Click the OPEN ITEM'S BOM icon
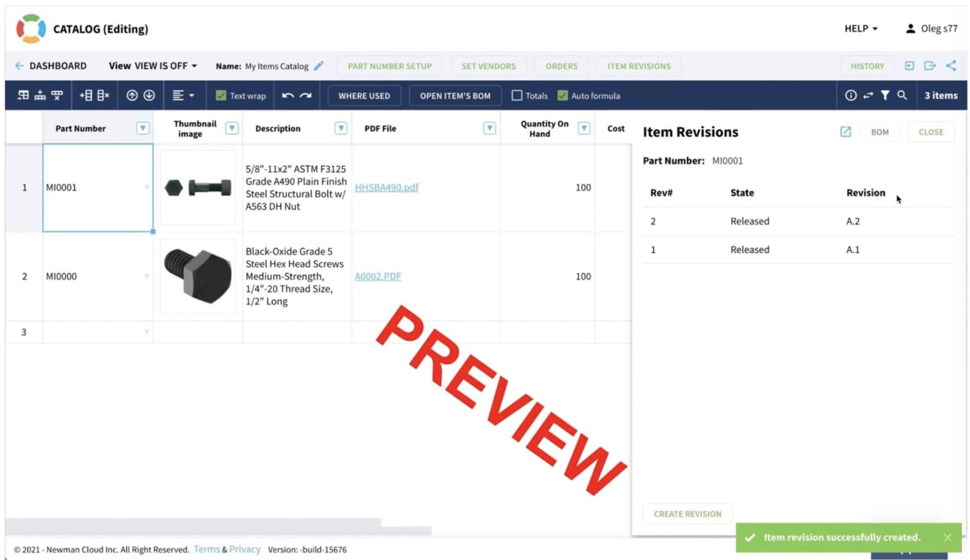970x560 pixels. pos(454,95)
